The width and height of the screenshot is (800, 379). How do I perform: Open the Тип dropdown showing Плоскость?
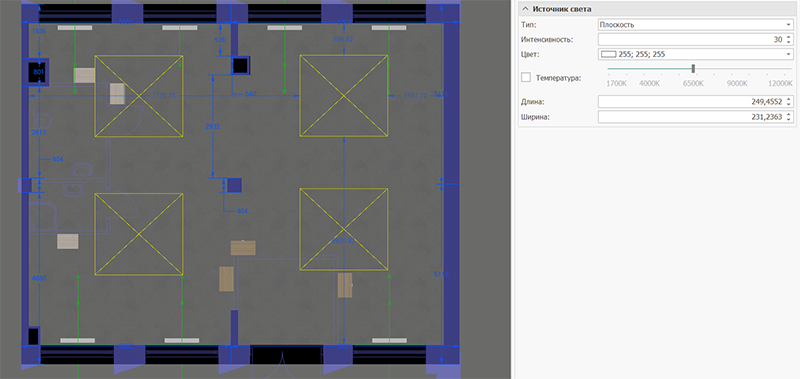click(695, 24)
